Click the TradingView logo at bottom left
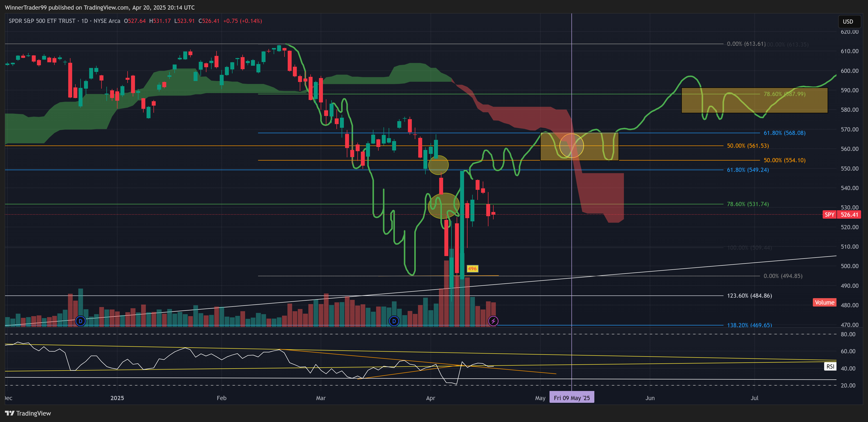 (28, 413)
